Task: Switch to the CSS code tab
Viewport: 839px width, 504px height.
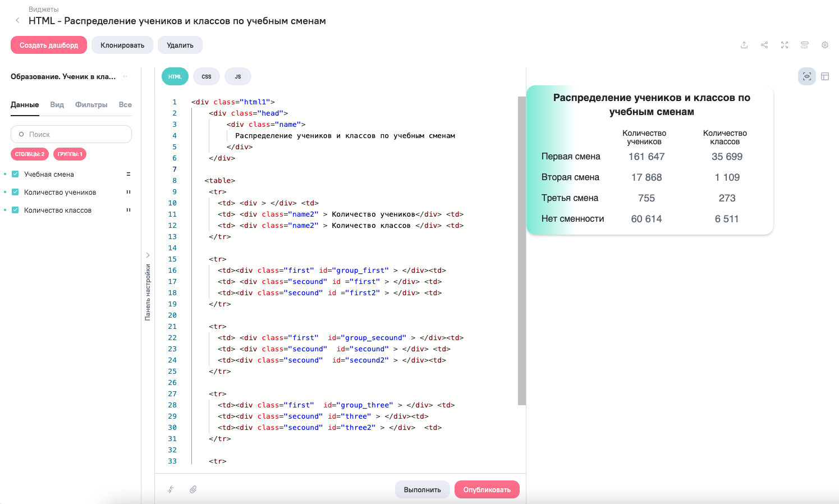Action: (x=207, y=76)
